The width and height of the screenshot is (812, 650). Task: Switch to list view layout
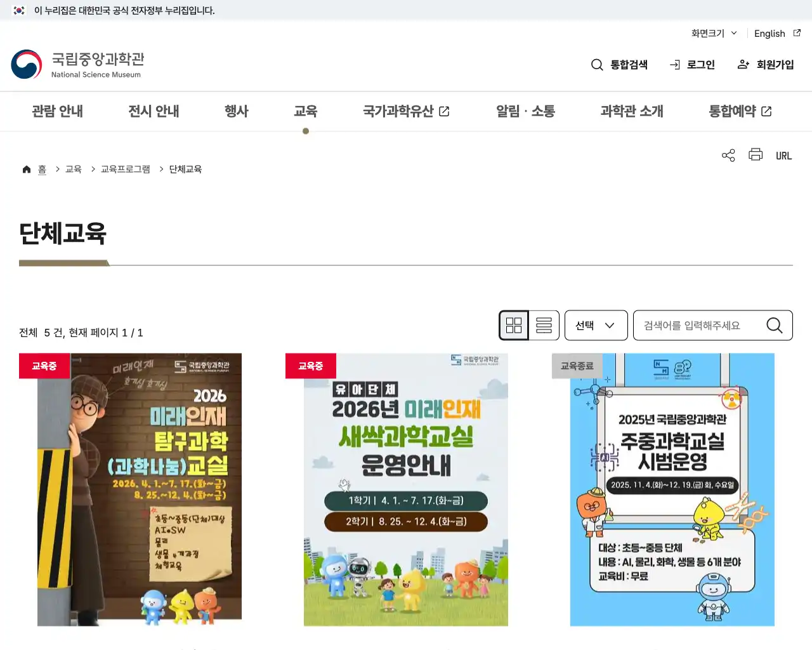coord(544,325)
